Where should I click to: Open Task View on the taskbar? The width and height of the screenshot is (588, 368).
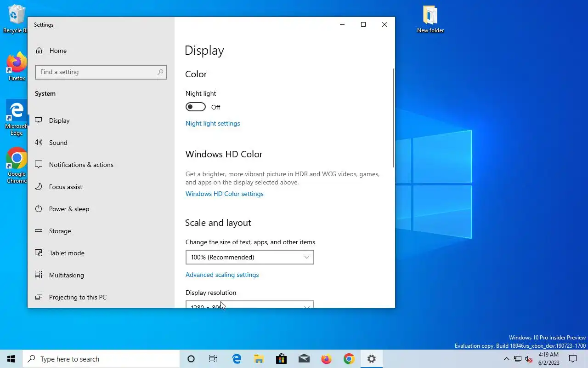point(213,359)
